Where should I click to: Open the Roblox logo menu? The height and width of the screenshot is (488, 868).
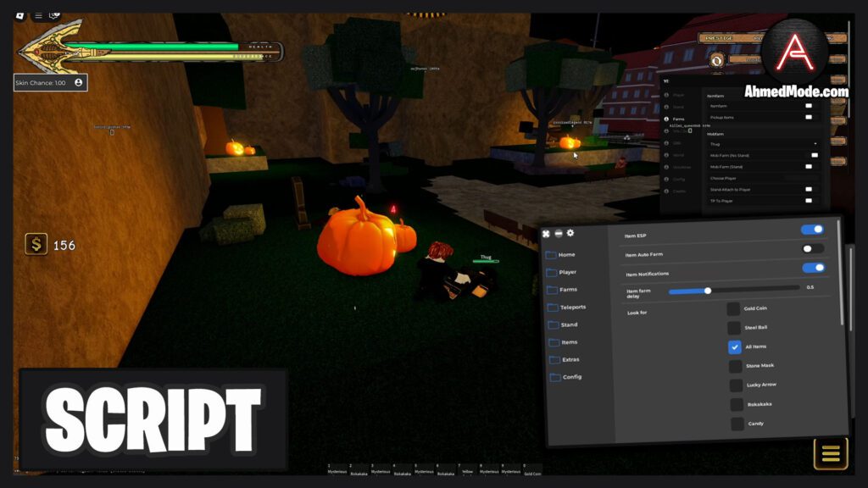pos(20,14)
